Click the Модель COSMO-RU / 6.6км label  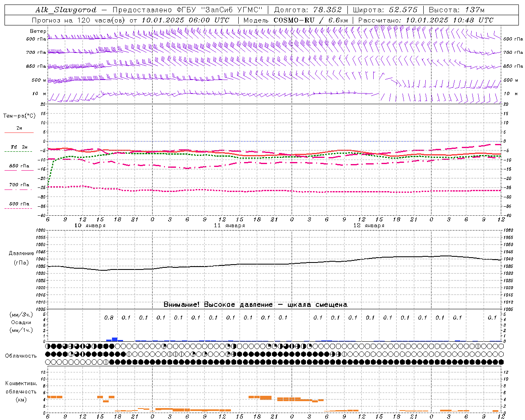coord(296,20)
